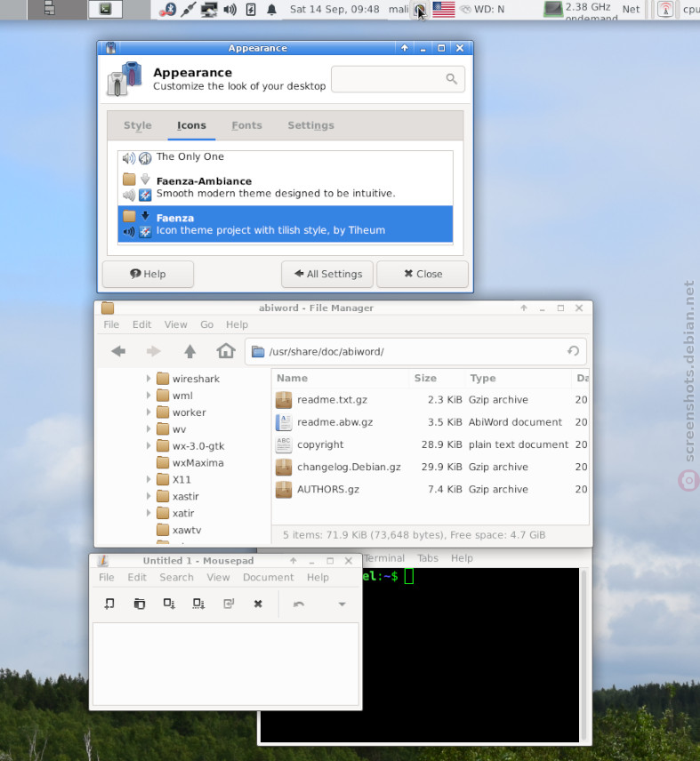Open the Go menu in File Manager

[206, 324]
